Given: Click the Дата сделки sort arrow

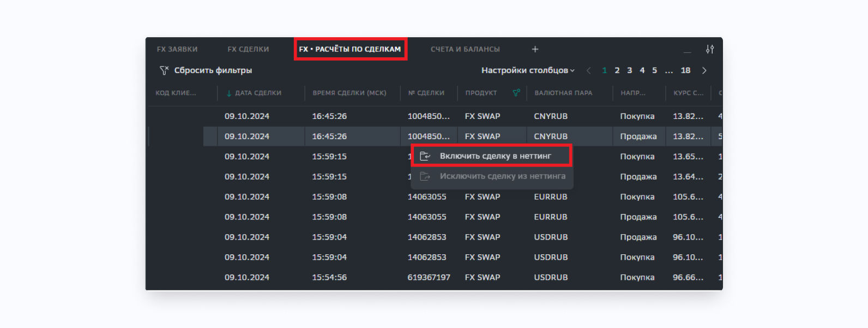Looking at the screenshot, I should (229, 93).
